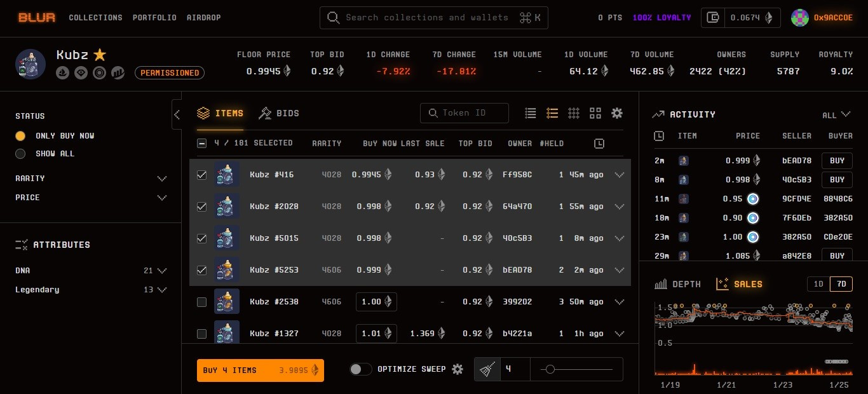Uncheck Kubz #416
This screenshot has width=868, height=394.
[201, 175]
